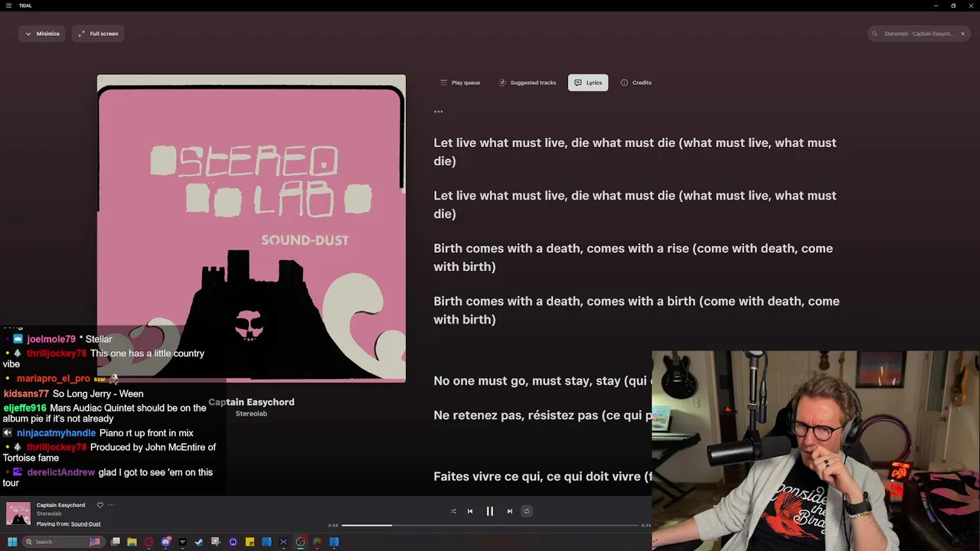The height and width of the screenshot is (551, 980).
Task: Click kidsans77 username in chat overlay
Action: point(26,394)
